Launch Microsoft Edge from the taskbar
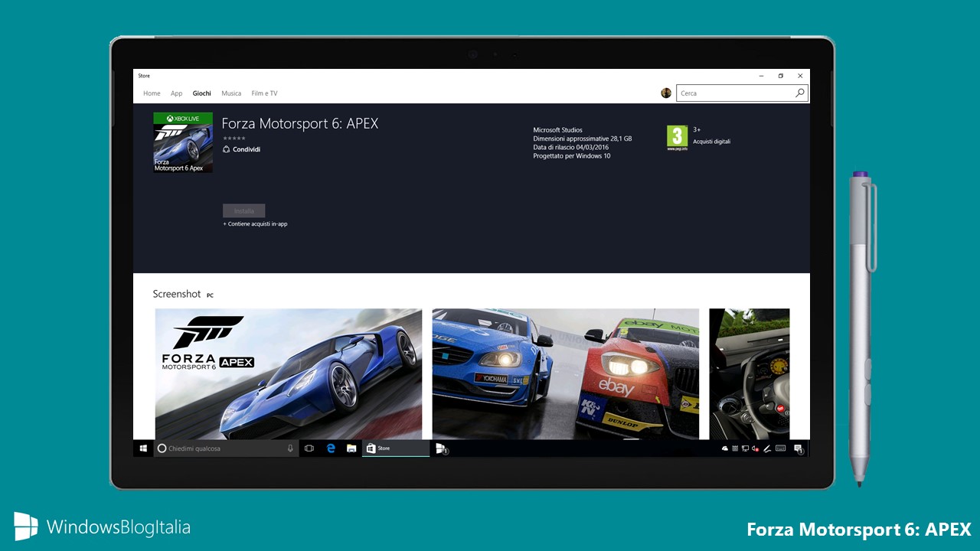This screenshot has width=980, height=551. [x=331, y=448]
